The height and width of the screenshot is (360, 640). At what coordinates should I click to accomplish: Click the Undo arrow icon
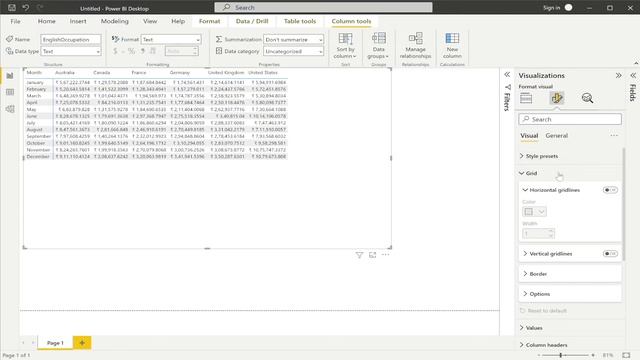click(x=26, y=7)
